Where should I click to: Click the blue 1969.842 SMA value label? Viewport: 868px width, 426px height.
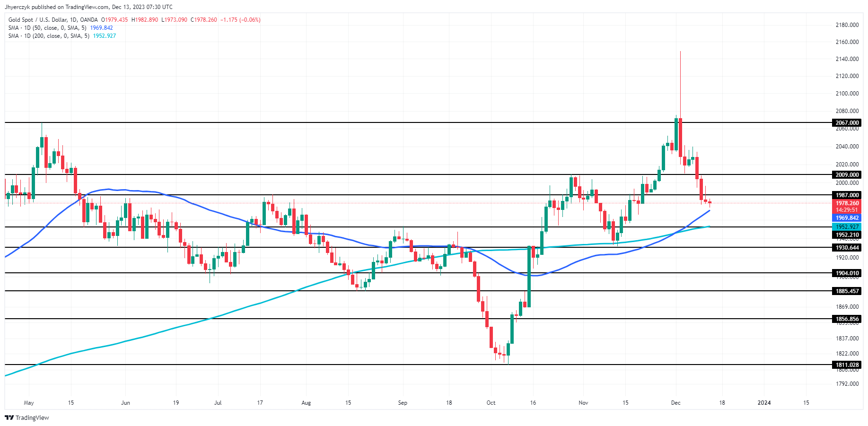tap(847, 218)
